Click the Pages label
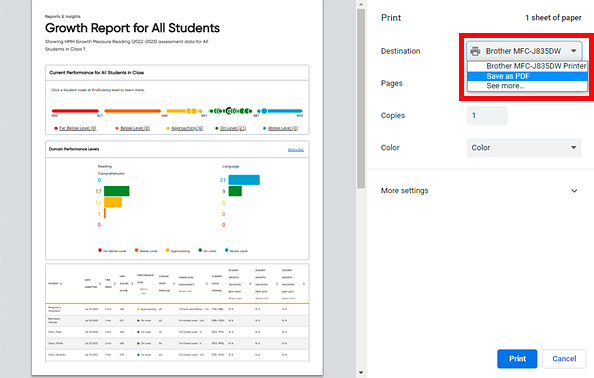 [392, 83]
